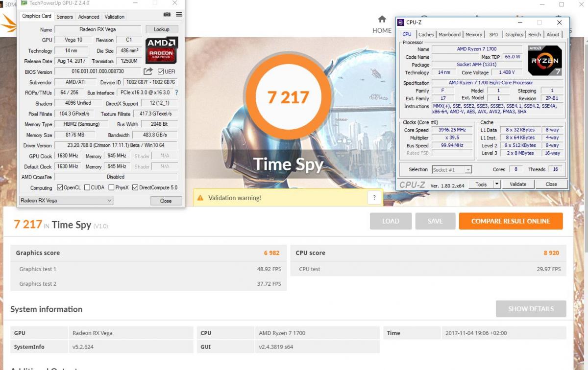Screen dimensions: 588x370
Task: Switch to GPU-Z Advanced tab
Action: [89, 17]
